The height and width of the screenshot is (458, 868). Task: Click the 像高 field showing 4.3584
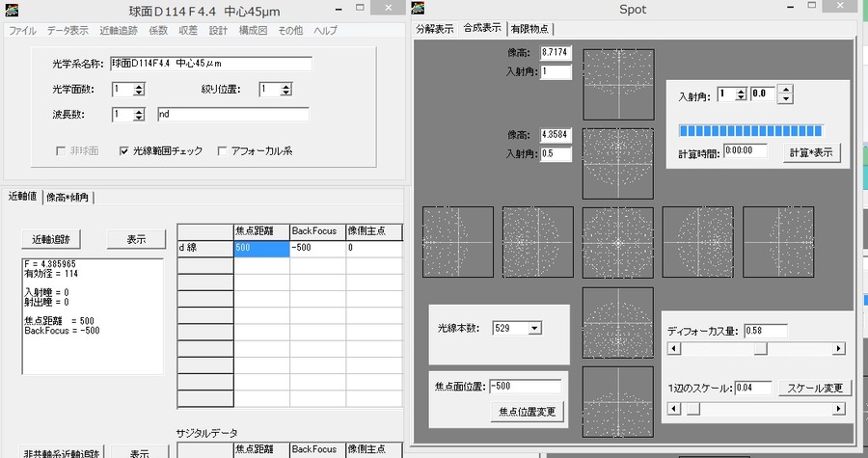pos(556,135)
